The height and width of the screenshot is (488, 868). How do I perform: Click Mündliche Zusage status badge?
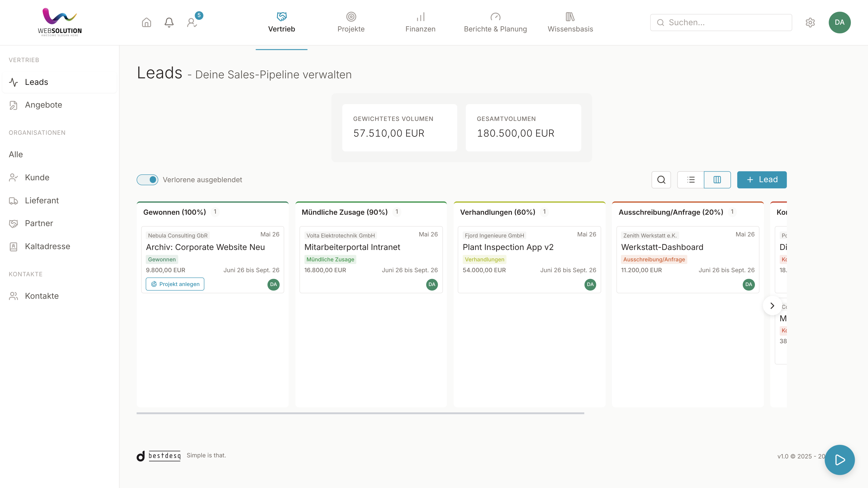[x=330, y=259]
